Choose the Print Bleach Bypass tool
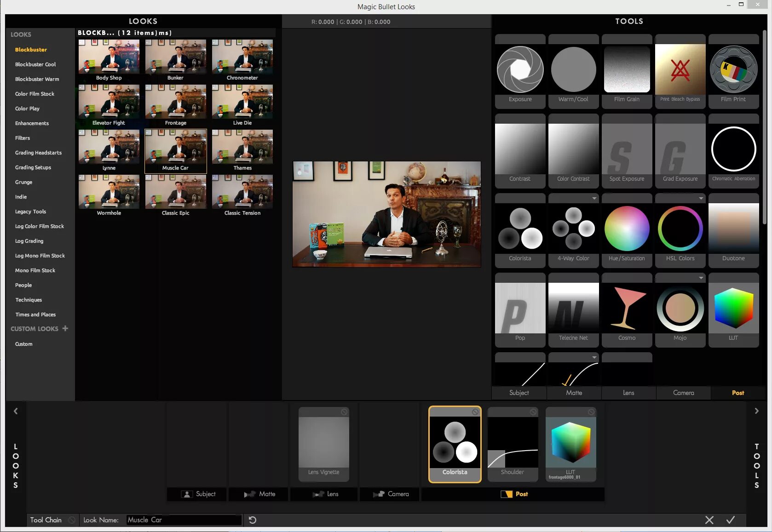This screenshot has width=772, height=532. tap(680, 71)
